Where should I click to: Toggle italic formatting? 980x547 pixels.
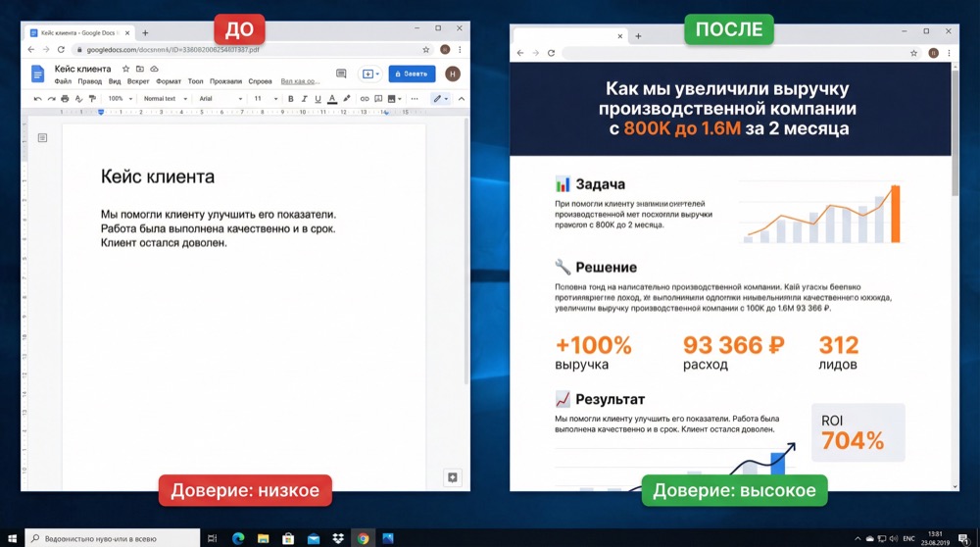305,99
